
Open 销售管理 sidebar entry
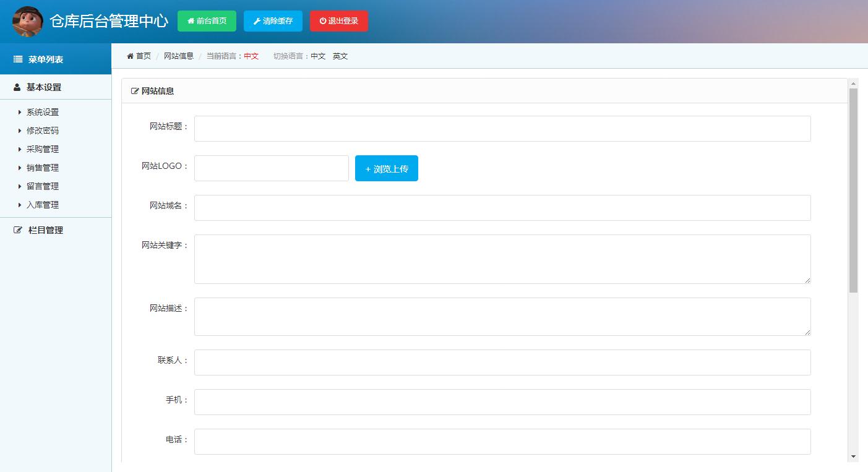42,168
